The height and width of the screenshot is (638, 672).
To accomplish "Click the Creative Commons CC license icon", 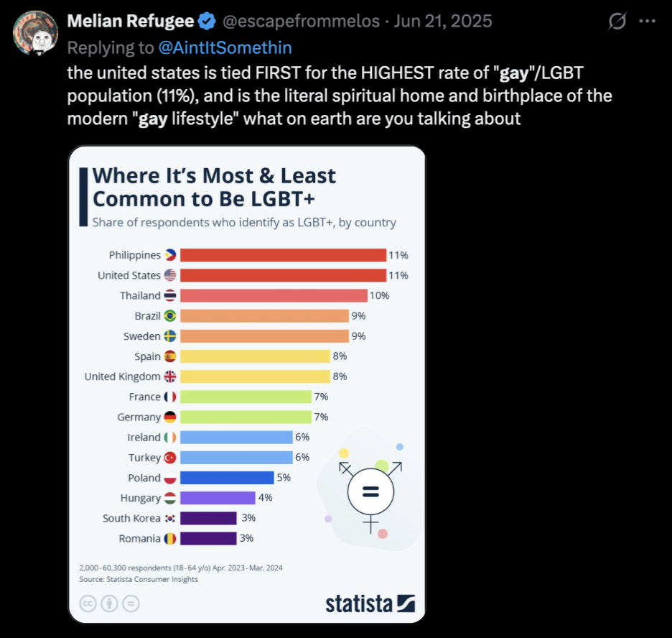I will click(x=88, y=604).
